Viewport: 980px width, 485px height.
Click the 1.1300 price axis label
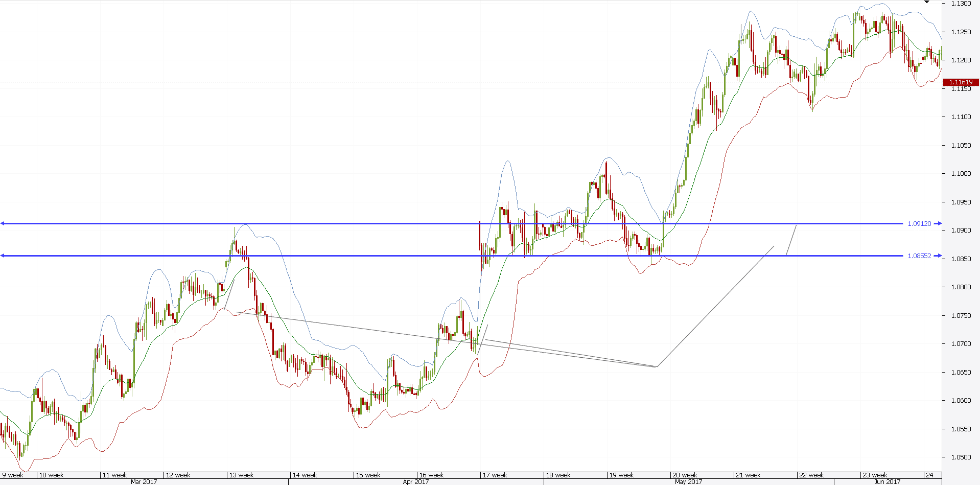[961, 4]
